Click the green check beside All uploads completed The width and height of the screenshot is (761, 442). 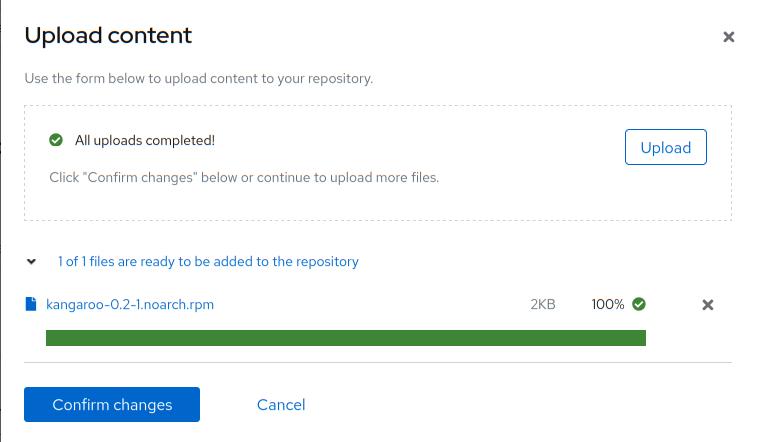pos(56,140)
